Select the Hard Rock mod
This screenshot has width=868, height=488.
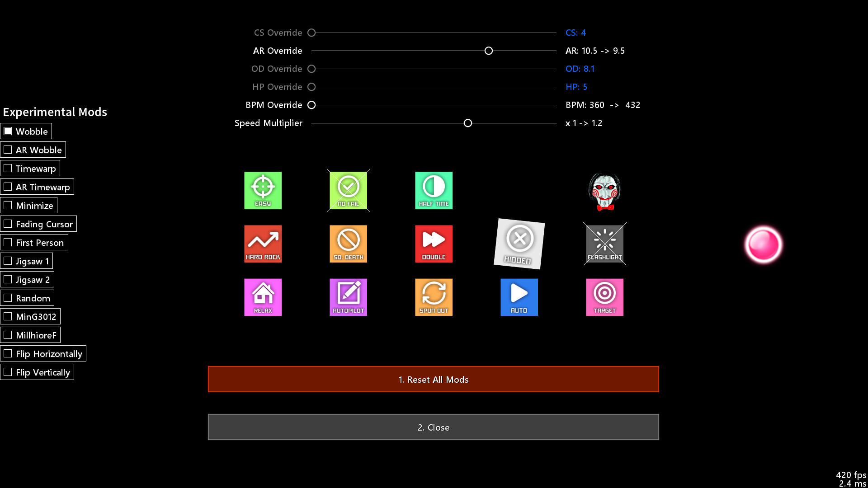(x=263, y=243)
